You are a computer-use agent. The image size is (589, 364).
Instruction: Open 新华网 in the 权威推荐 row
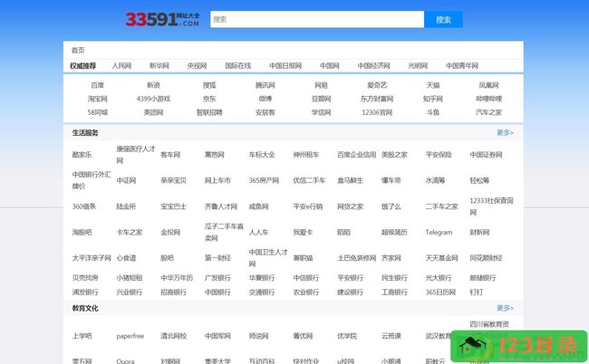coord(159,66)
